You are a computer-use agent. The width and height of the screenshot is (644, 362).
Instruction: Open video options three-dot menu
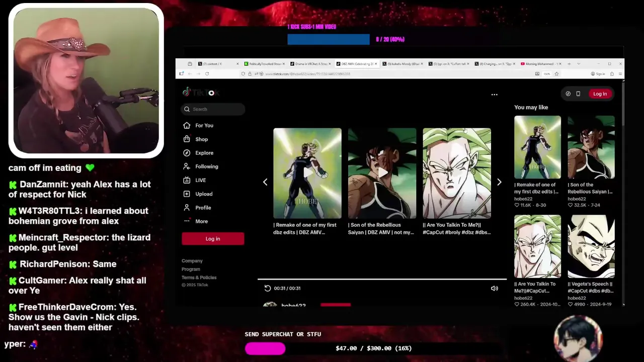[x=494, y=94]
